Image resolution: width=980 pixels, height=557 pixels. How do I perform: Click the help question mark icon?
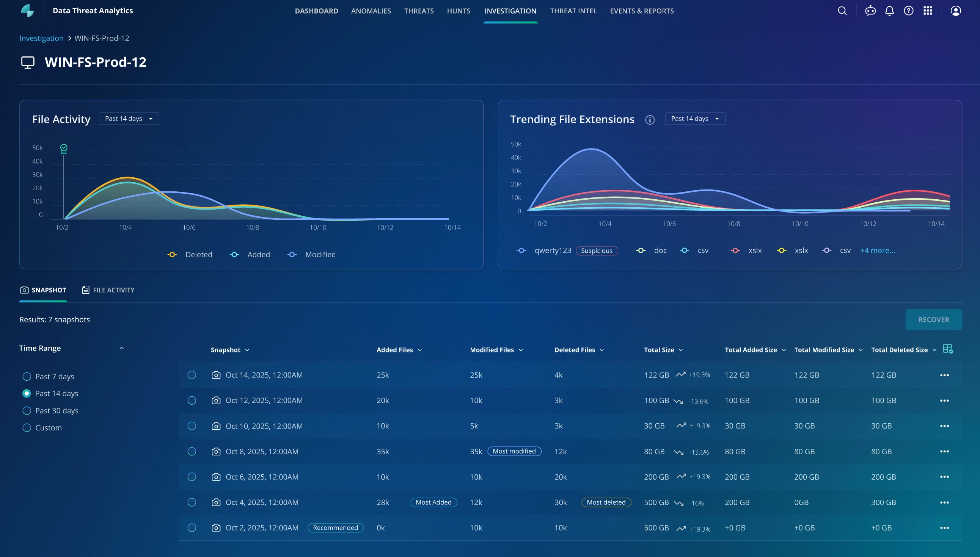[x=908, y=11]
